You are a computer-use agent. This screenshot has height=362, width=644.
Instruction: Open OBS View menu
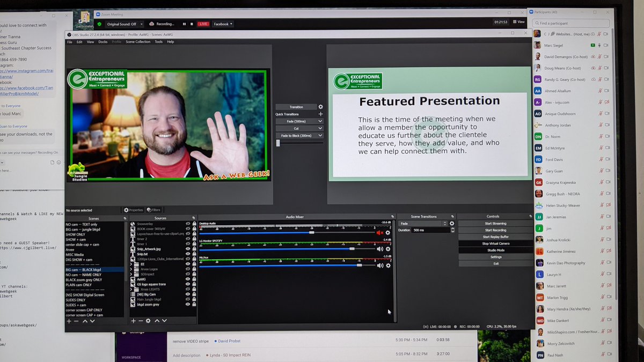tap(90, 42)
